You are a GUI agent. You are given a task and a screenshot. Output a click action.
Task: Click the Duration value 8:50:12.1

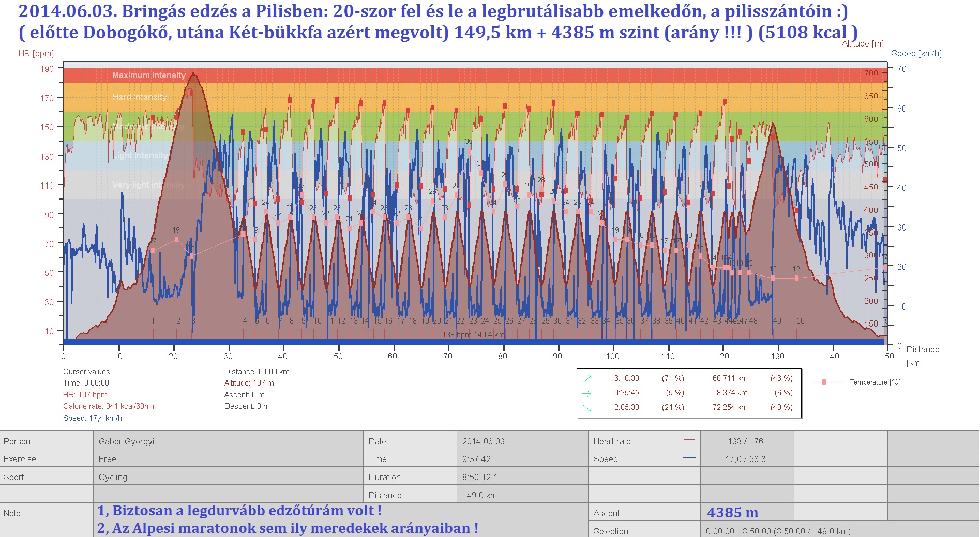pos(479,477)
